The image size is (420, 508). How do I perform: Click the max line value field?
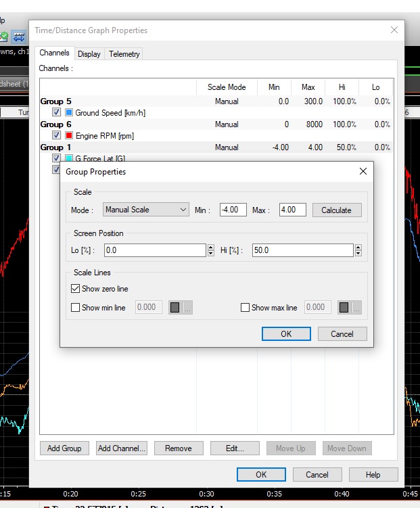(x=318, y=307)
